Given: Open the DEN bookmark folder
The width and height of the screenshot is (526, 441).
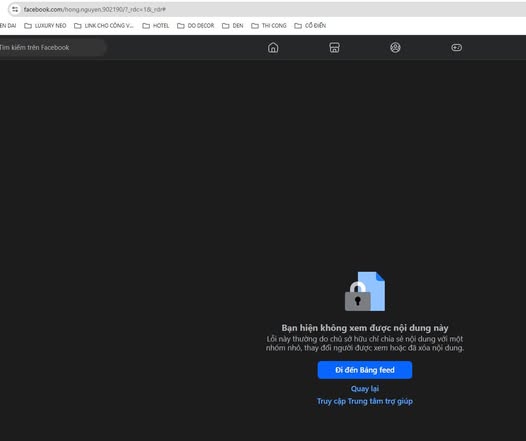Looking at the screenshot, I should point(233,26).
